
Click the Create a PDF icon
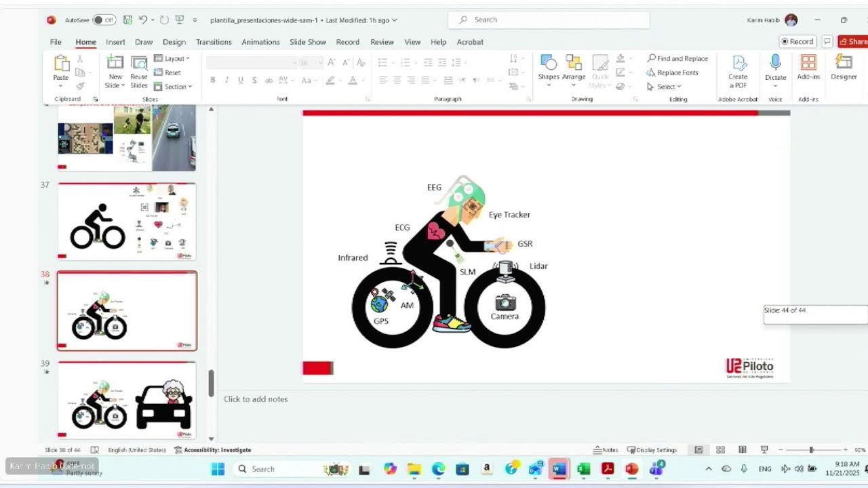point(738,63)
